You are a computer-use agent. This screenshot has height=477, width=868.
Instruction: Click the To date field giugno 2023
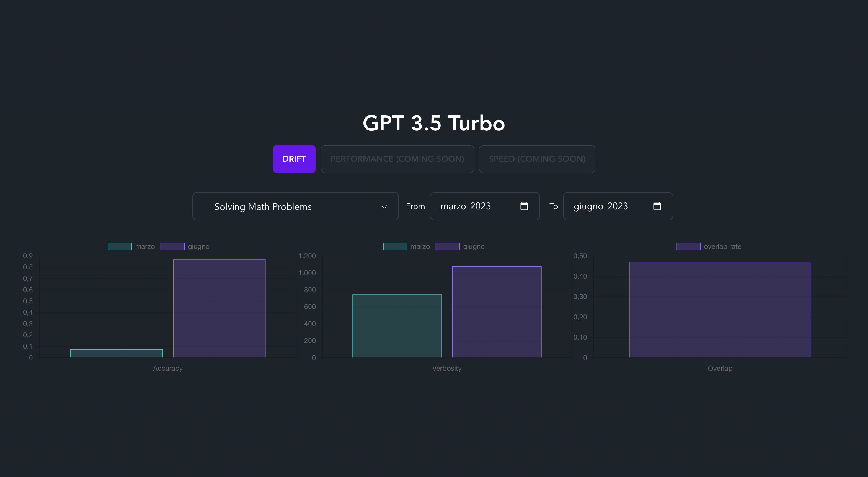(618, 206)
